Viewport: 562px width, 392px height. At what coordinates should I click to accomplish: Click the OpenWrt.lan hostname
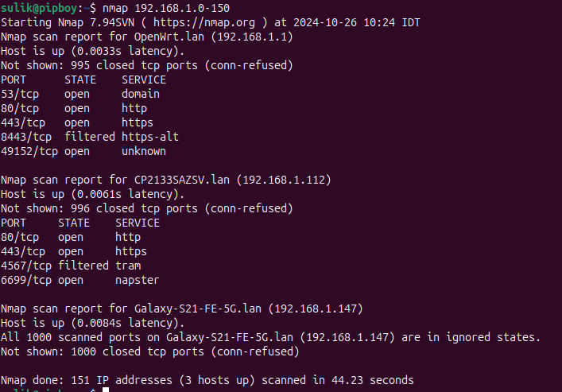click(x=169, y=37)
